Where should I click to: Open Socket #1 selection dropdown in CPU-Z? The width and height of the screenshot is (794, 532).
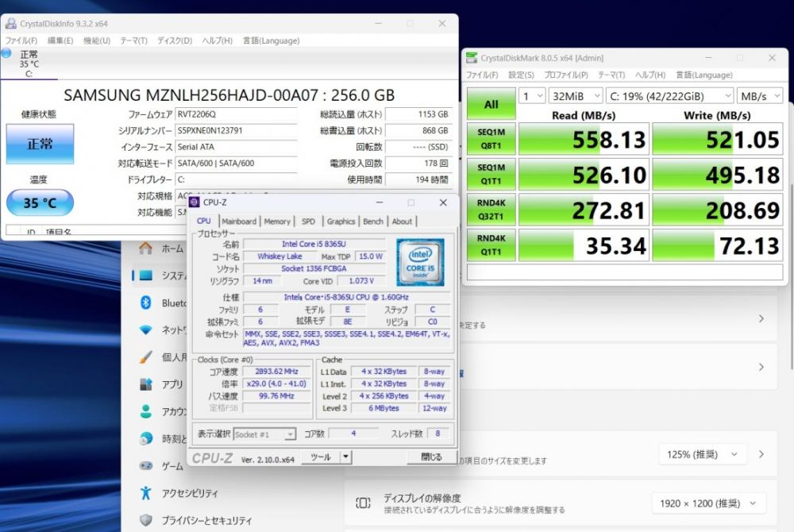[x=265, y=434]
